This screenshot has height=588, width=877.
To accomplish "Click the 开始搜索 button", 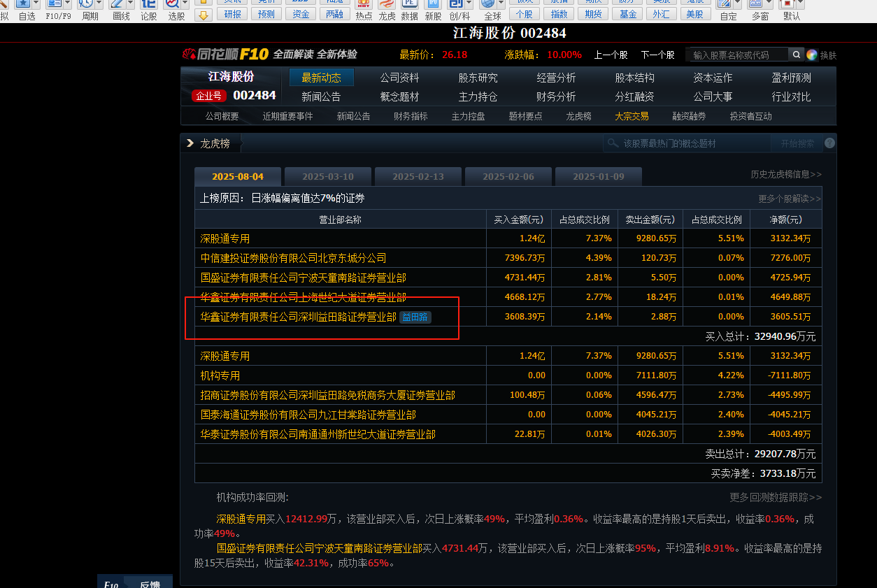I will [x=797, y=143].
